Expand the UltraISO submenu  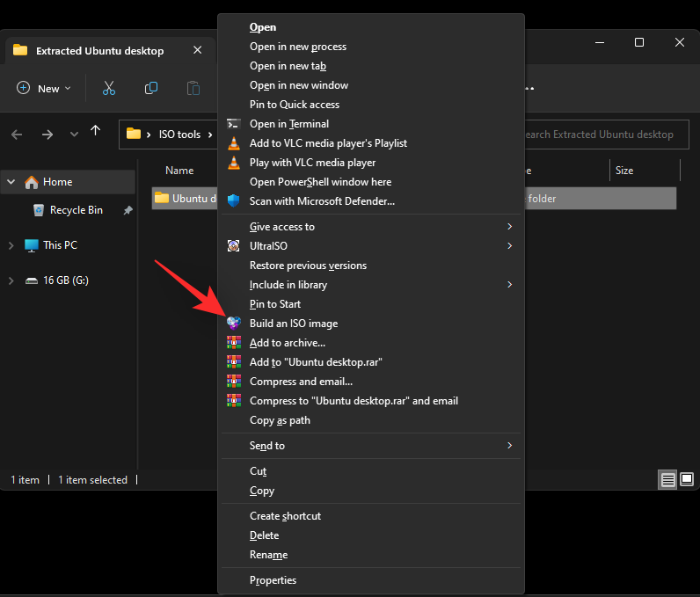[x=371, y=246]
